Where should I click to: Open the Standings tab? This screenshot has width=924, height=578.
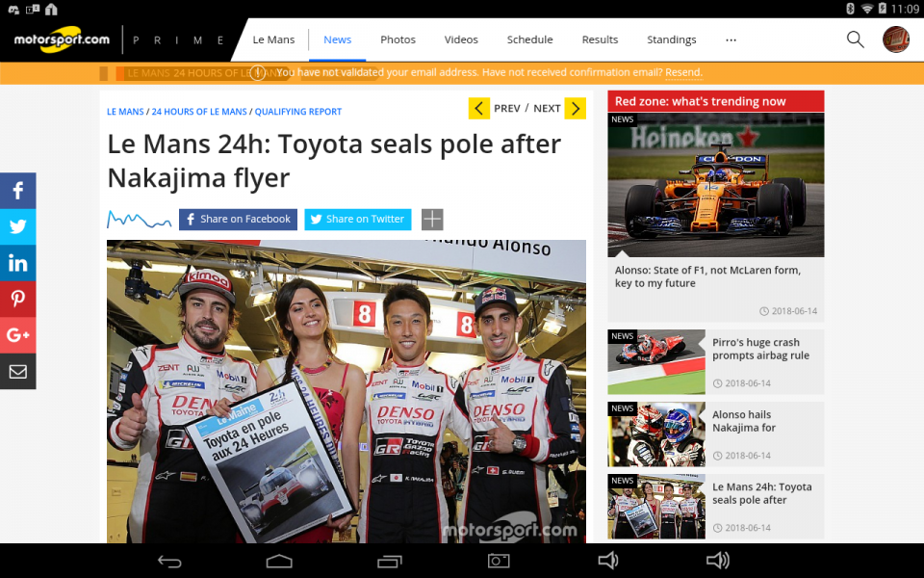click(x=671, y=39)
